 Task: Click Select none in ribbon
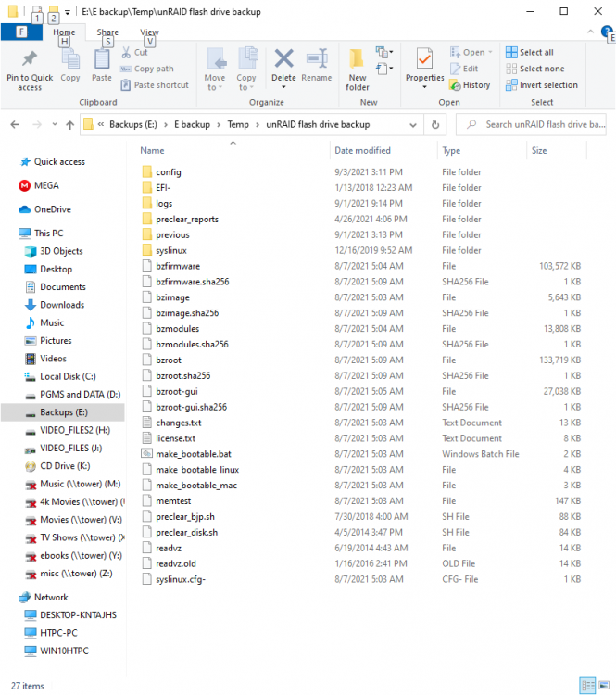click(x=534, y=69)
